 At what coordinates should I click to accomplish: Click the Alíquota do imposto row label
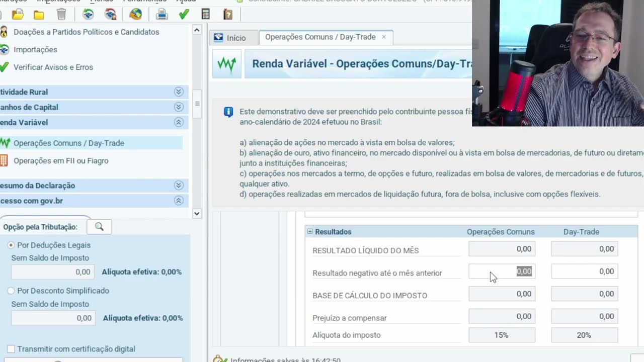click(347, 335)
